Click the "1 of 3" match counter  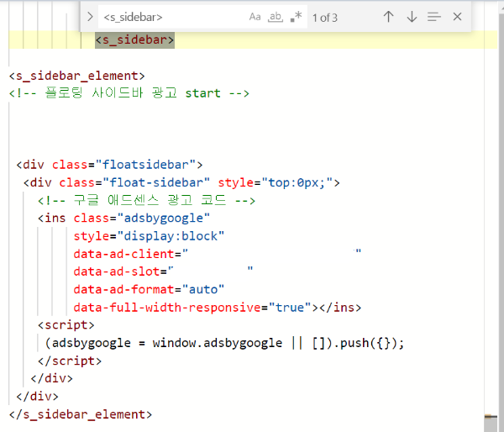pyautogui.click(x=325, y=18)
